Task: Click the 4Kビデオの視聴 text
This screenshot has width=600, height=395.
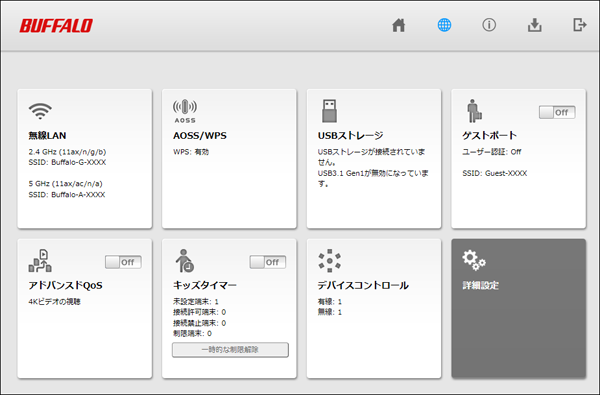Action: tap(54, 302)
